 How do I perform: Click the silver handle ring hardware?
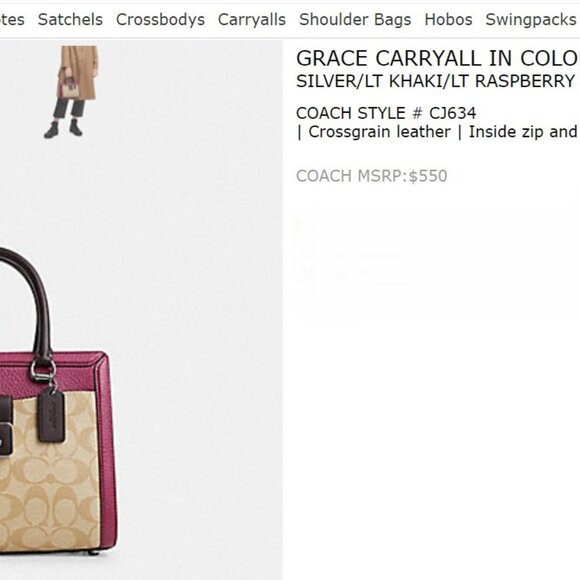43,370
